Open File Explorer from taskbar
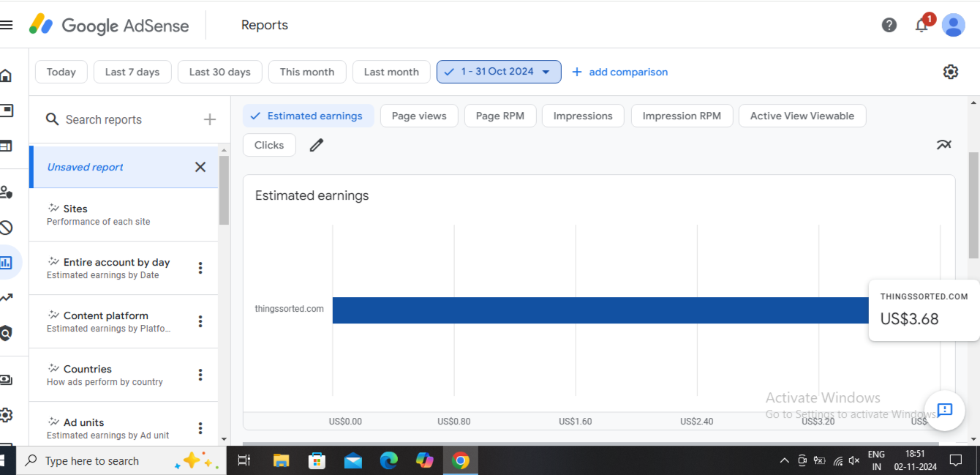This screenshot has width=980, height=475. 281,460
